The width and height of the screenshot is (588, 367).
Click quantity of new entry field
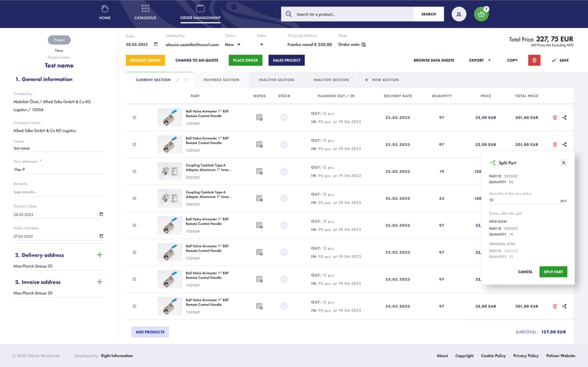tap(523, 200)
